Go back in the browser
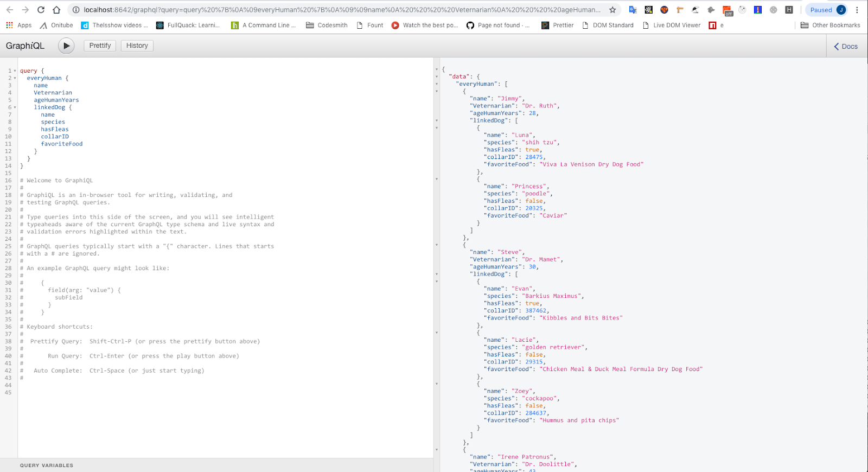 pos(9,10)
